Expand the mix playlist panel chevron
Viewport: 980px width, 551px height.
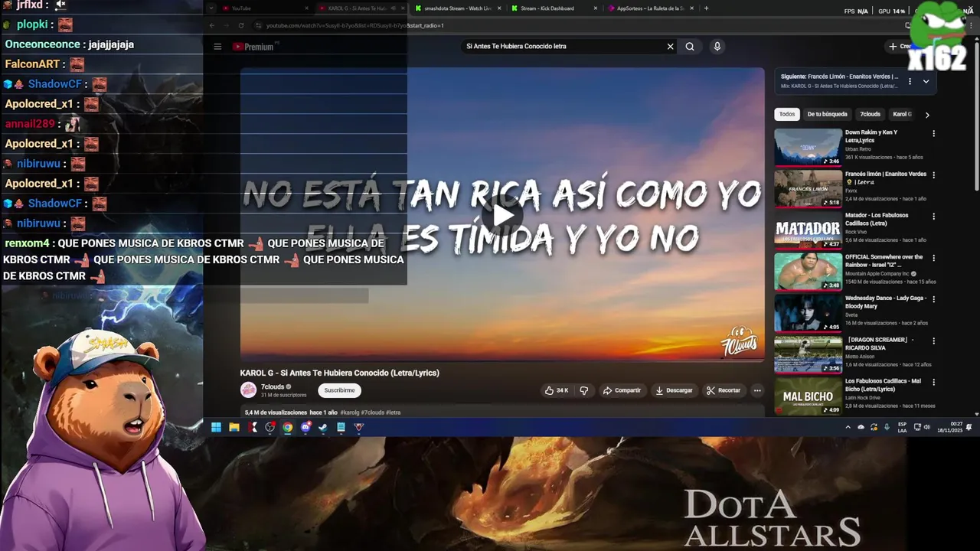pos(926,81)
